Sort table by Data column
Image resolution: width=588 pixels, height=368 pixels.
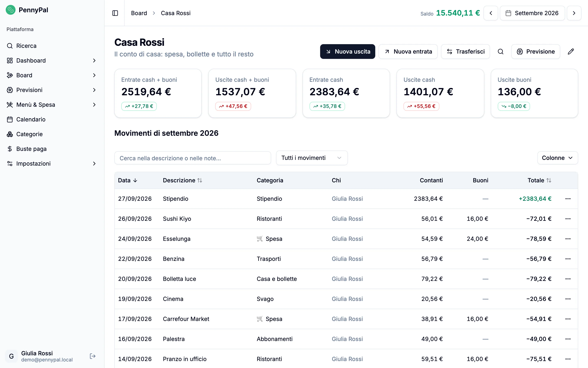click(x=128, y=180)
